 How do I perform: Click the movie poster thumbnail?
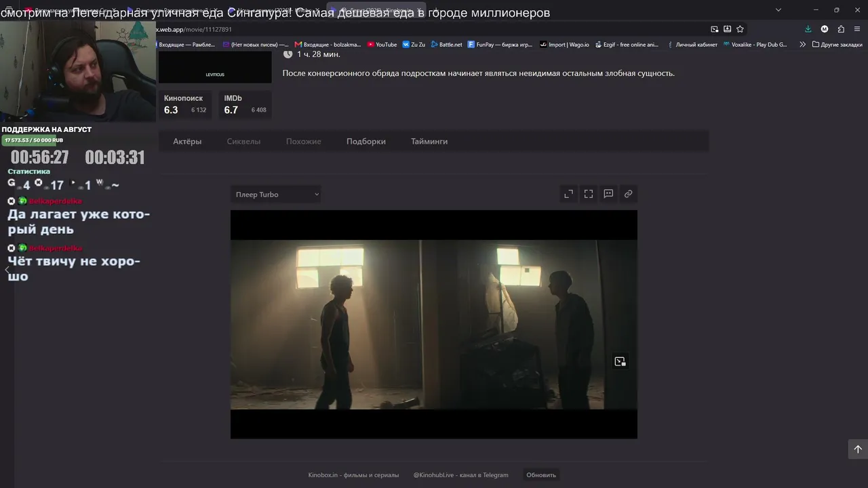215,67
